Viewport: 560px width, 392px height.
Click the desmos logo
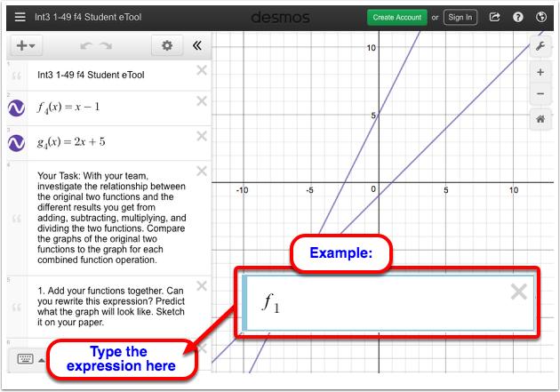point(280,17)
